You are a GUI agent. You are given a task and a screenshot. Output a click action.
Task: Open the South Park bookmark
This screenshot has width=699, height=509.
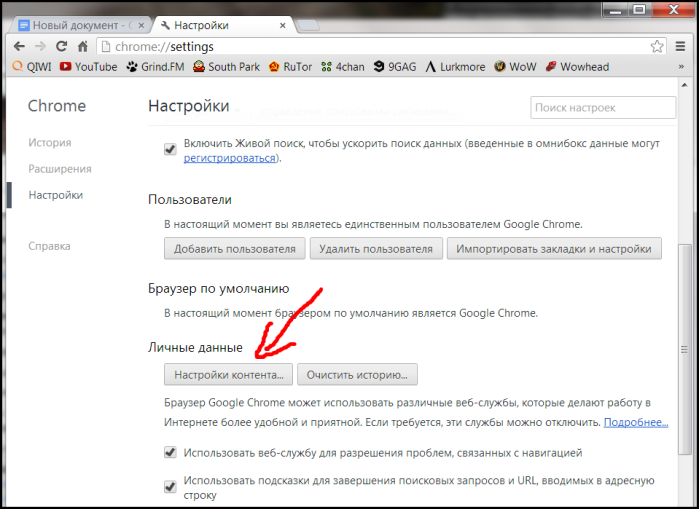(226, 67)
